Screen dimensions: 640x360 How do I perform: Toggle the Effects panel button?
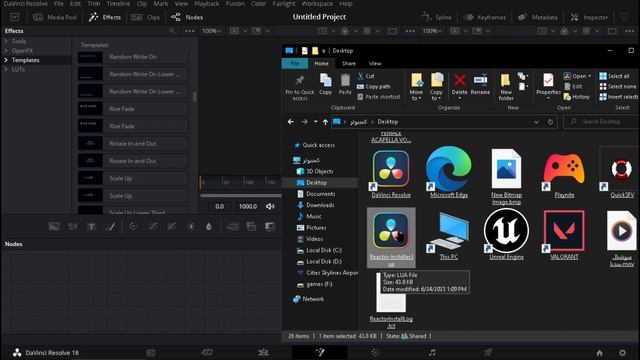point(105,17)
